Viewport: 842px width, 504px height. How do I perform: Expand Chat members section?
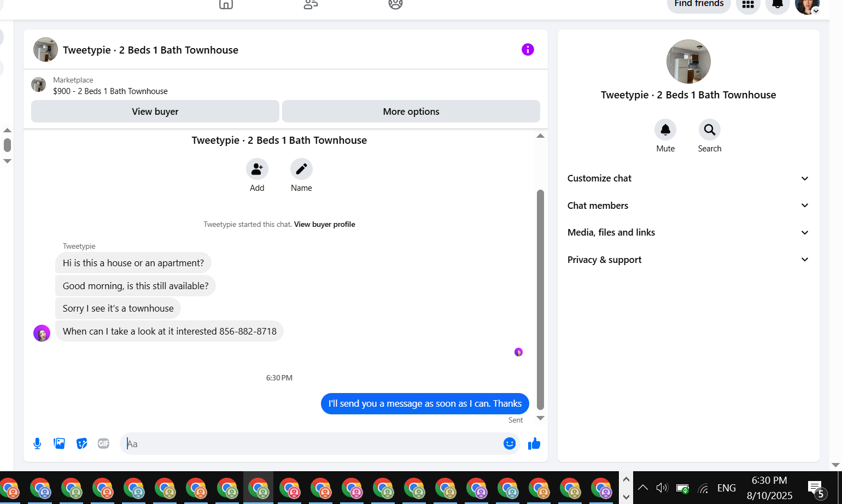pos(688,206)
